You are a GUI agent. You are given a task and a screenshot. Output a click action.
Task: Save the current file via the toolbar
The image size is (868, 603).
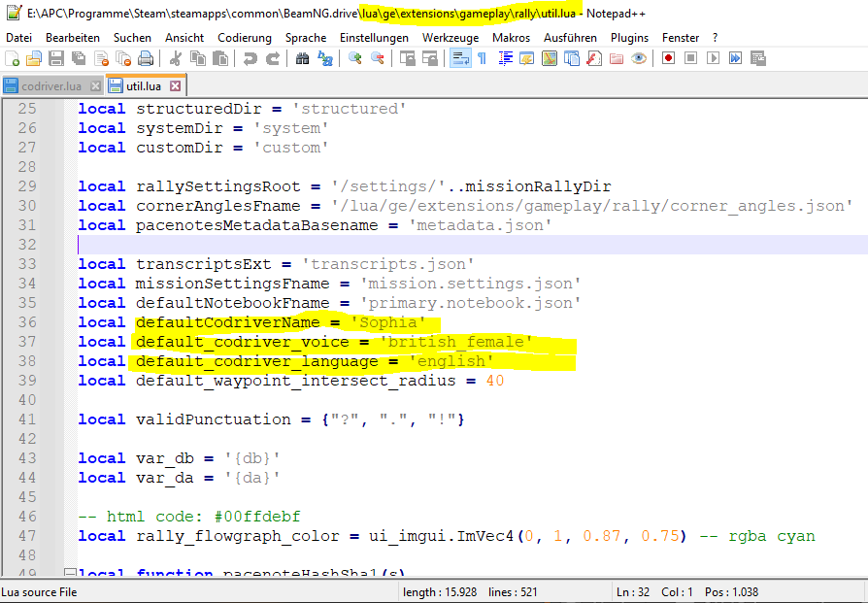pos(56,58)
